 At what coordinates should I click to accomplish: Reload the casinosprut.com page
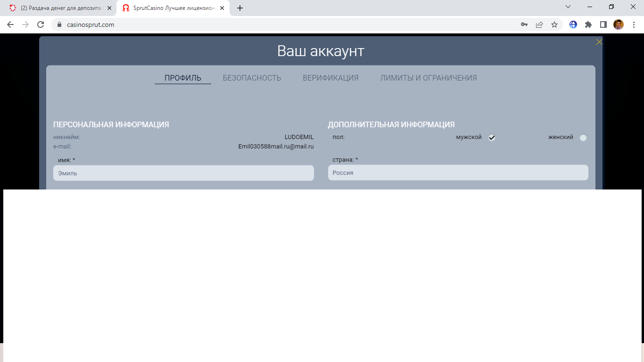click(x=41, y=25)
